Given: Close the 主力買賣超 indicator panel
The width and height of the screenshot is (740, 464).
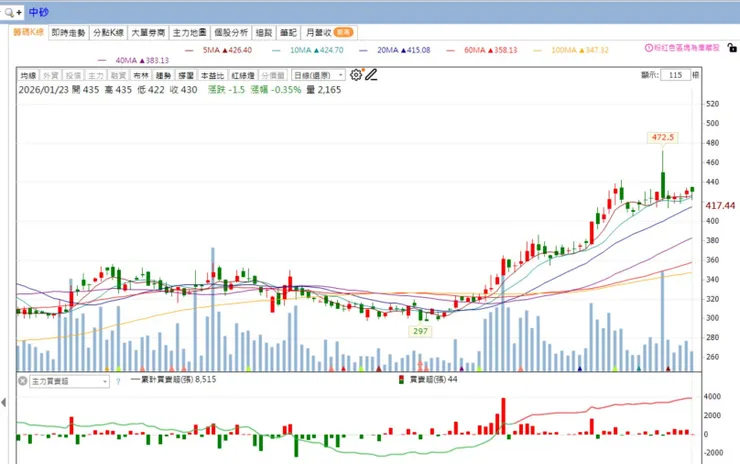Looking at the screenshot, I should (x=22, y=380).
